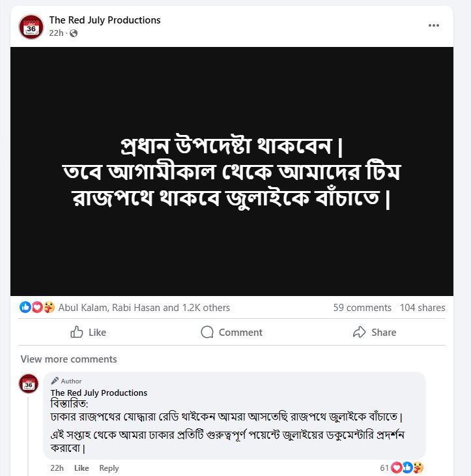Click the reaction icons on the author's comment
This screenshot has width=471, height=476.
click(x=407, y=468)
